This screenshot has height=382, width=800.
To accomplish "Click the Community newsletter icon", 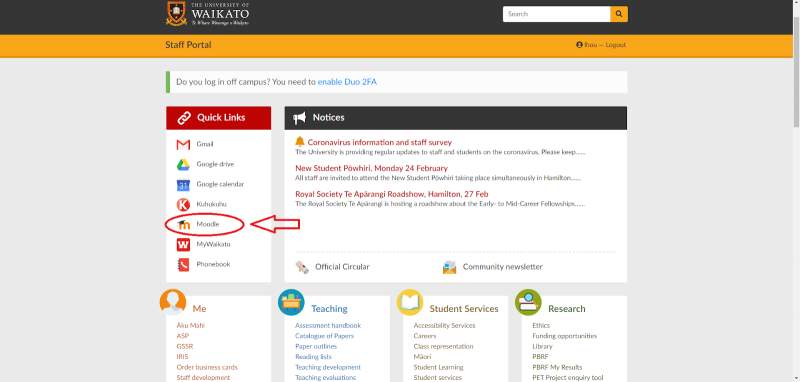I will pyautogui.click(x=449, y=267).
